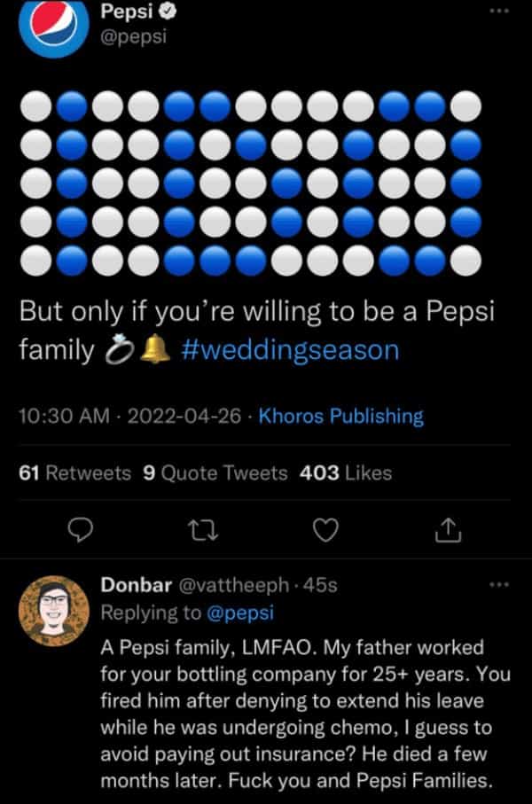532x804 pixels.
Task: Click the 45s reply timestamp
Action: point(318,585)
